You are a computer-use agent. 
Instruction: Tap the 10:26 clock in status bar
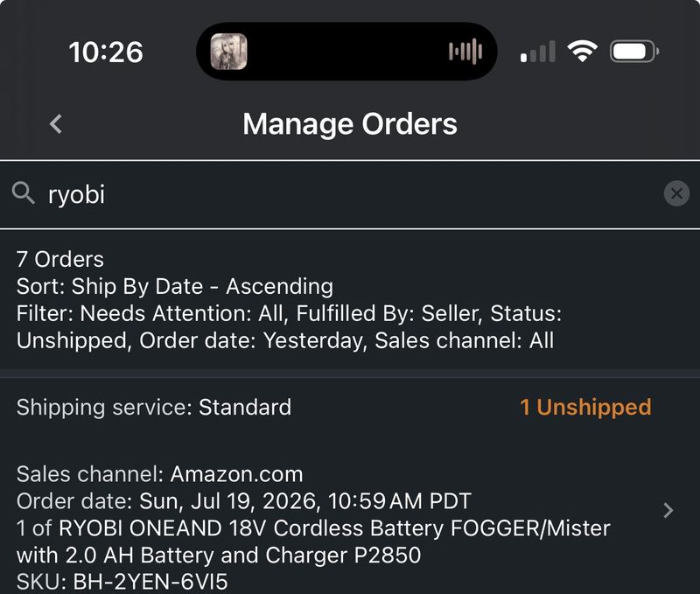point(106,52)
